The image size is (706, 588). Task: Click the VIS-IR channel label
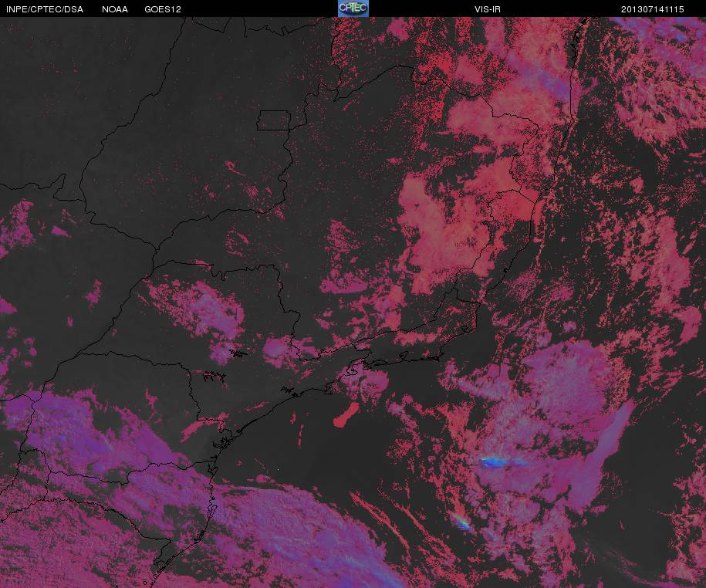click(x=488, y=9)
